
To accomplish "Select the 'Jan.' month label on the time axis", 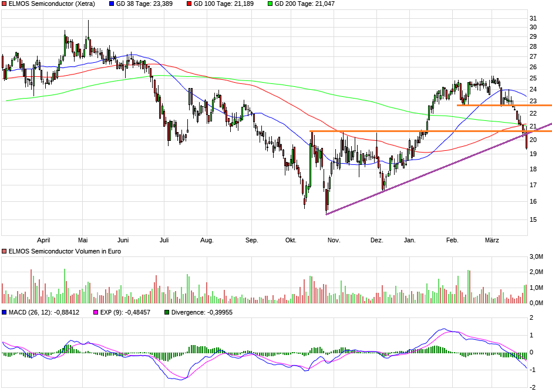I will point(410,240).
